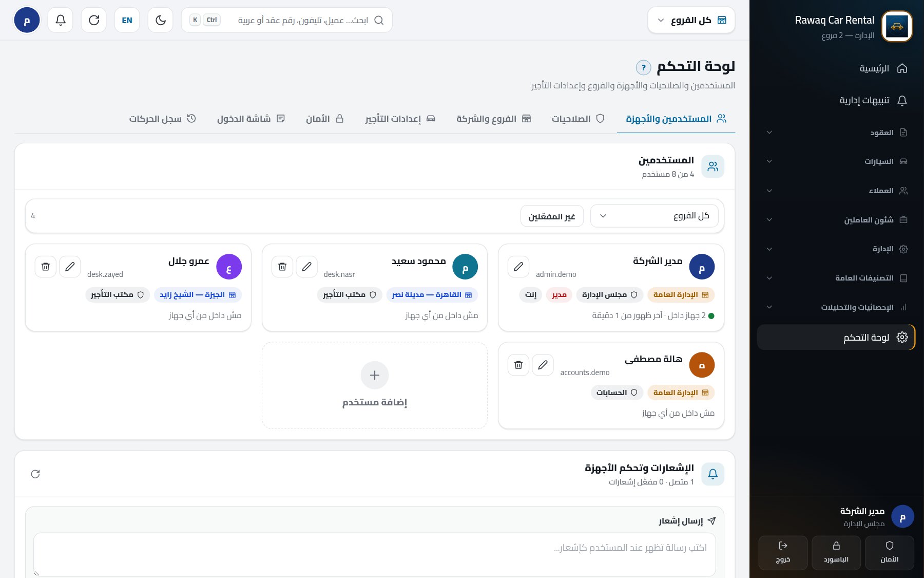
Task: Open الأمان tab
Action: coord(325,119)
